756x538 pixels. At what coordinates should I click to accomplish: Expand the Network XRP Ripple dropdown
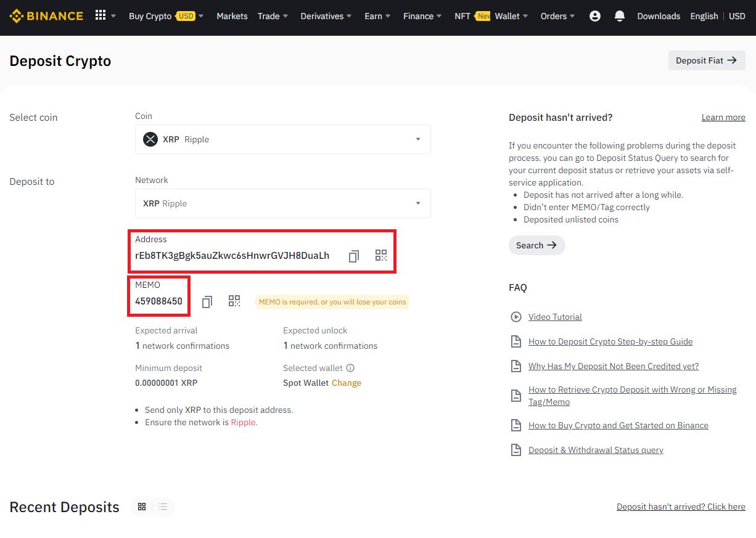pyautogui.click(x=283, y=203)
